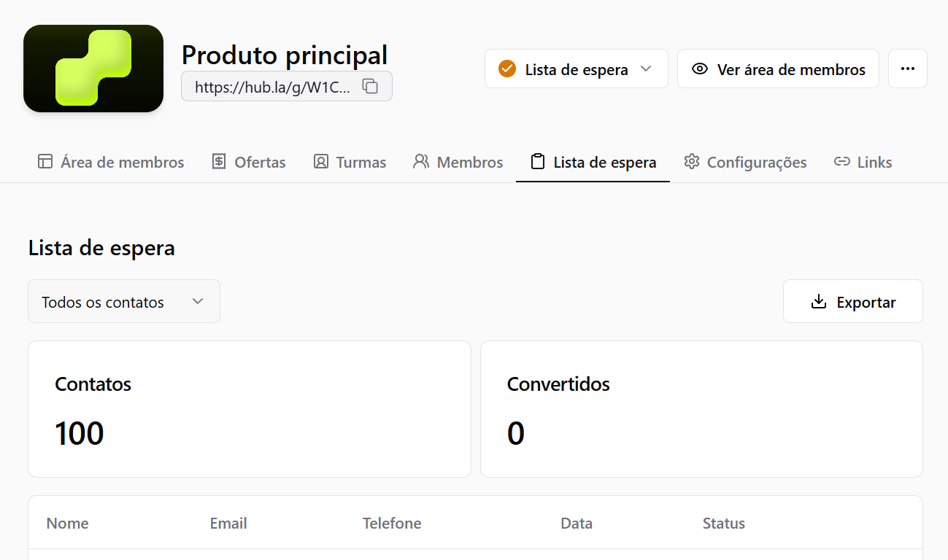Copy the product URL with copy icon
The width and height of the screenshot is (948, 560).
[x=370, y=86]
